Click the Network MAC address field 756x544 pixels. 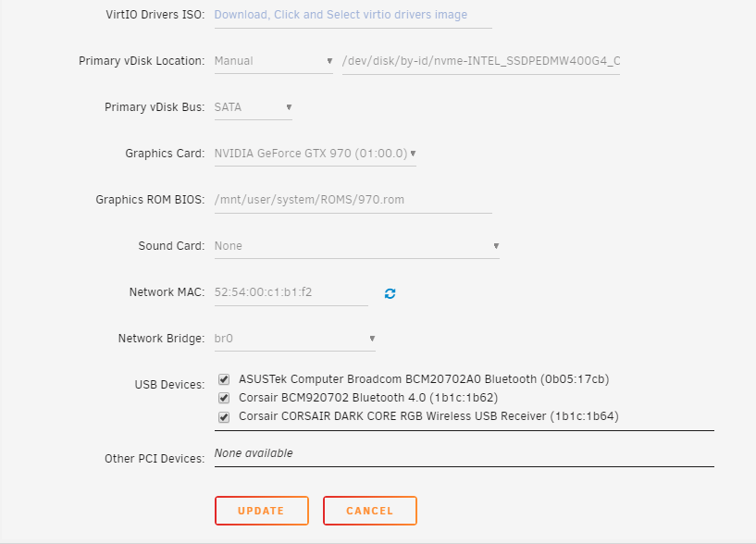point(291,292)
